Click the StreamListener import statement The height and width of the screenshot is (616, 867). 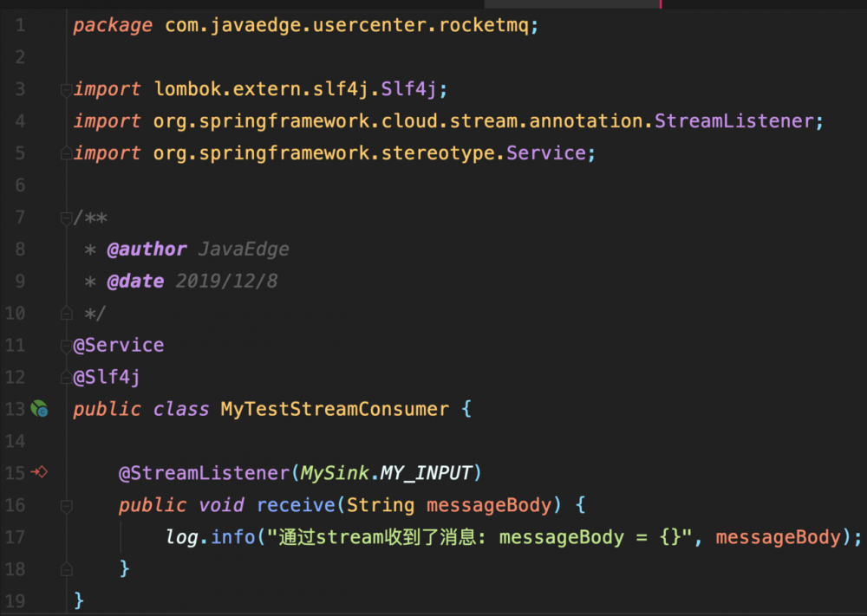(x=433, y=120)
